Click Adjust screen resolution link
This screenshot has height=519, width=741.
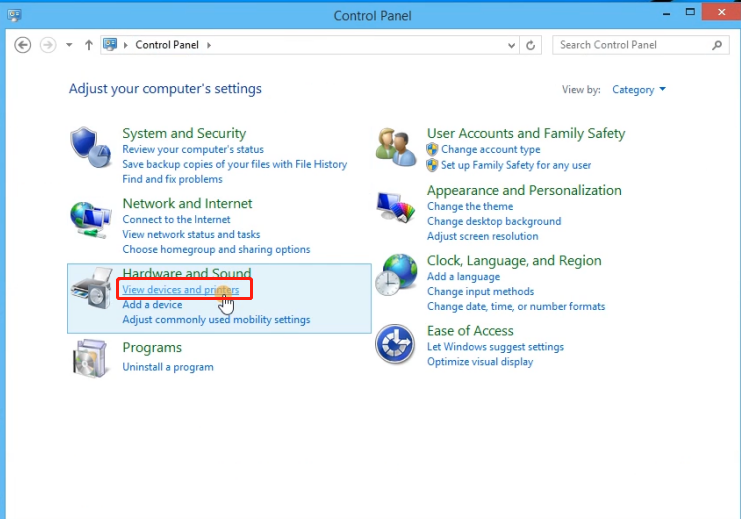(x=483, y=236)
